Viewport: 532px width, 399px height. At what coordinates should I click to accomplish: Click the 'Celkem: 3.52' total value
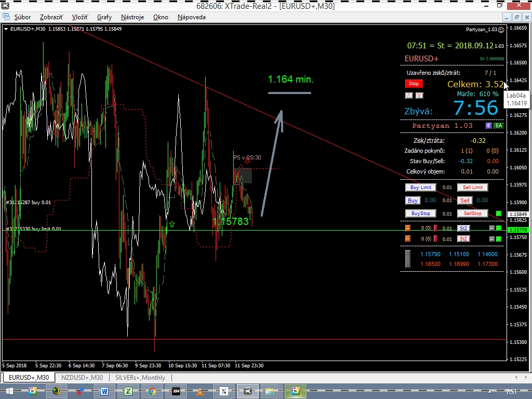click(476, 84)
